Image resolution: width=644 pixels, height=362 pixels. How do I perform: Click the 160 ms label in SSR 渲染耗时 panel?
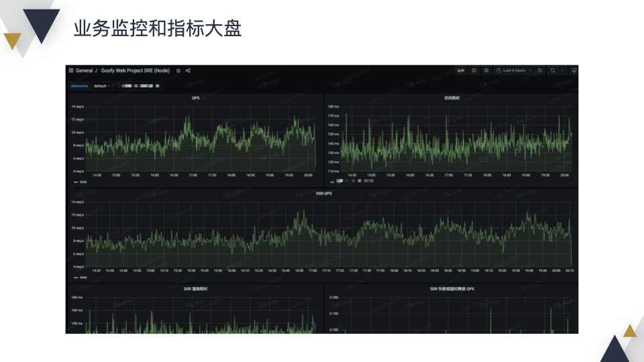pyautogui.click(x=77, y=310)
